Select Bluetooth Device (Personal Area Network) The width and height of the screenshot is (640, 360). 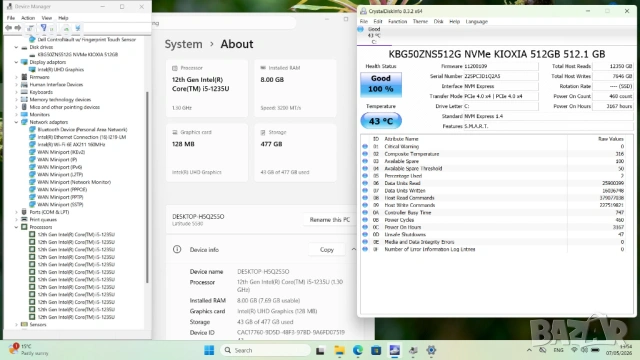pyautogui.click(x=82, y=129)
